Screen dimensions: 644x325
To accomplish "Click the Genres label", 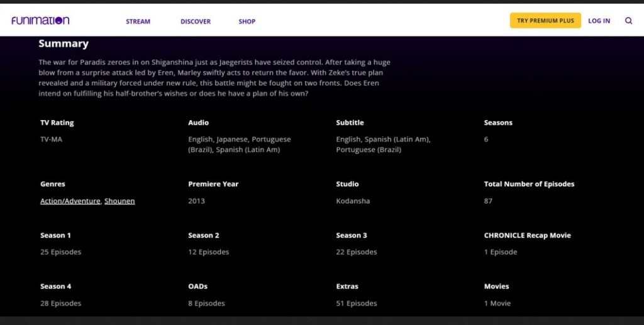I will point(53,184).
